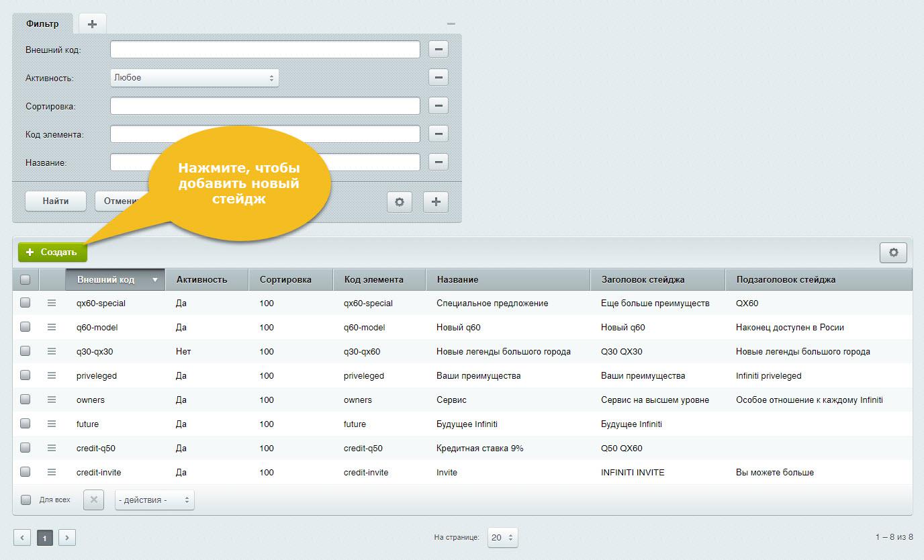Click the Кредитная ставка 9% cell
Screen dimensions: 924x560
[480, 448]
